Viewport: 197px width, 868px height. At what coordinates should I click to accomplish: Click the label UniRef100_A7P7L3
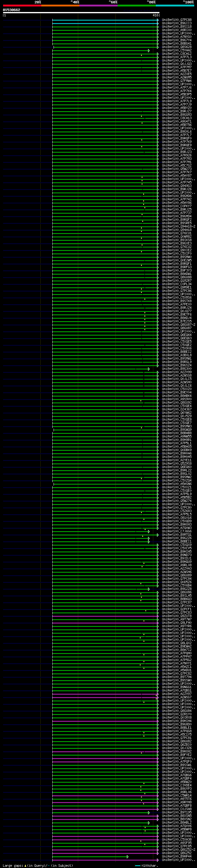click(x=177, y=57)
